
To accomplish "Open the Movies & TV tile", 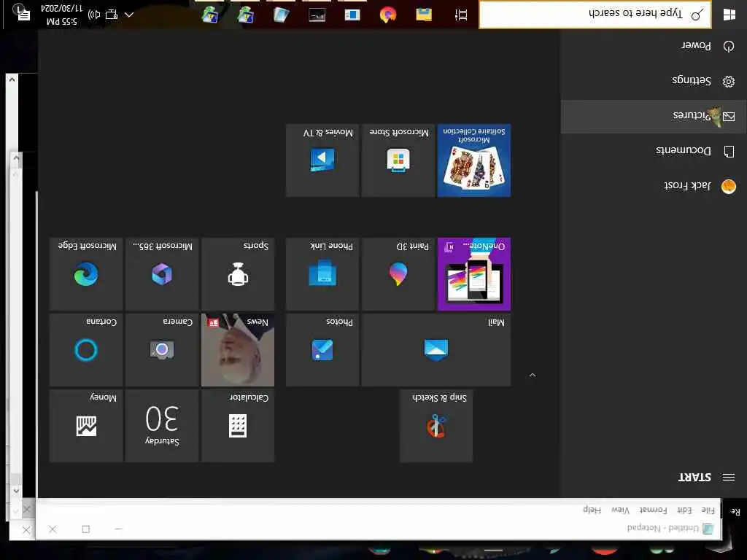I will click(x=322, y=160).
